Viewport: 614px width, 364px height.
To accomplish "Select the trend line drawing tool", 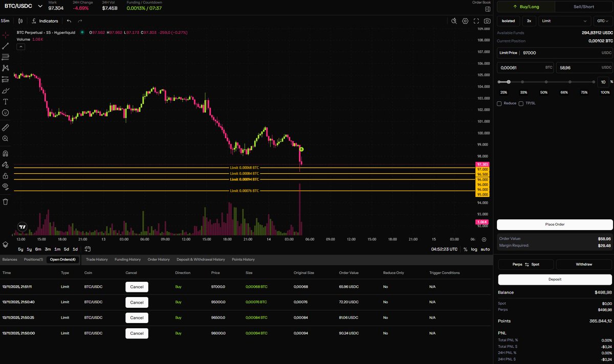I will click(x=5, y=45).
